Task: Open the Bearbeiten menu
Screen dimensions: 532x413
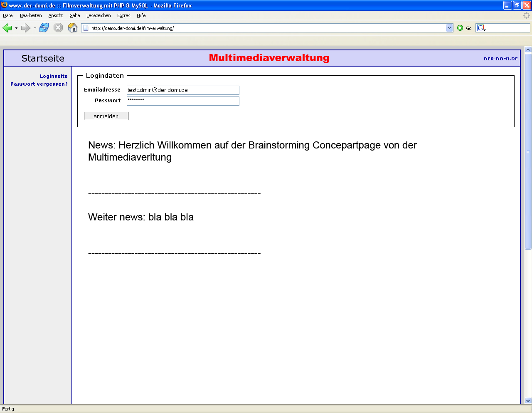Action: [31, 15]
